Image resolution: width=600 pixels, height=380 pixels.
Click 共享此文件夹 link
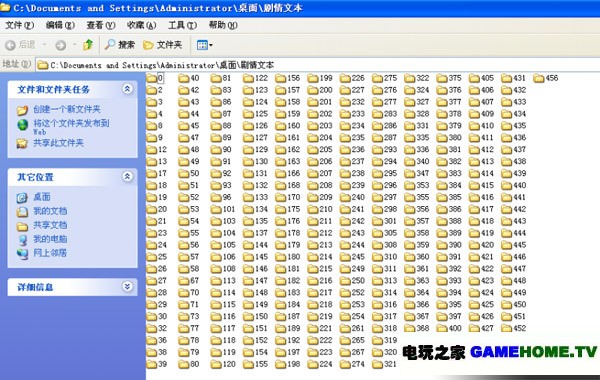coord(58,143)
